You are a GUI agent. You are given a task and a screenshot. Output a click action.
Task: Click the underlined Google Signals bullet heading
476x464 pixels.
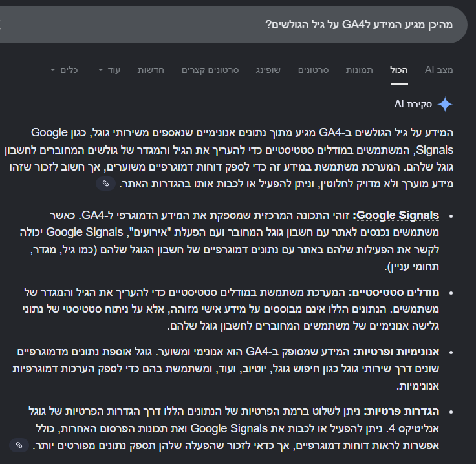click(398, 215)
